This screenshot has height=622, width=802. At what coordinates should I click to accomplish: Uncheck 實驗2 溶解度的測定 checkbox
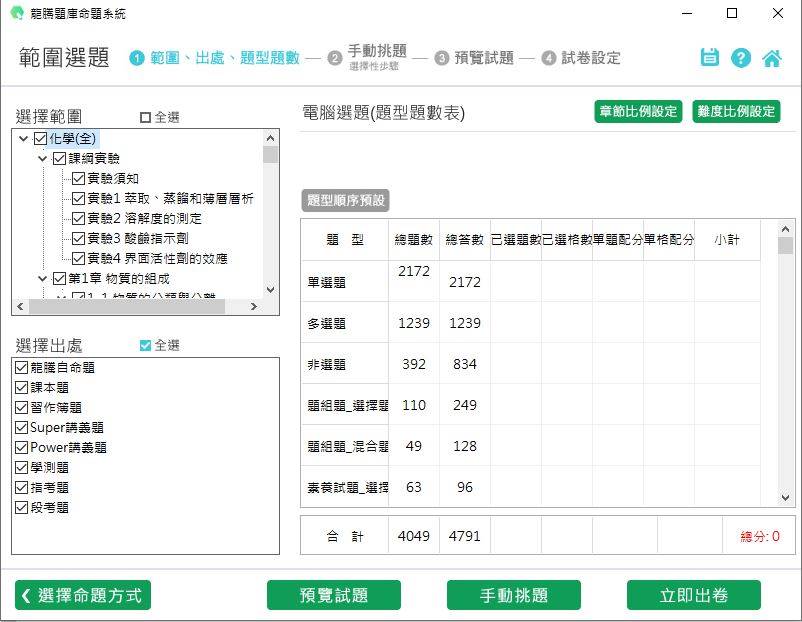click(x=78, y=218)
